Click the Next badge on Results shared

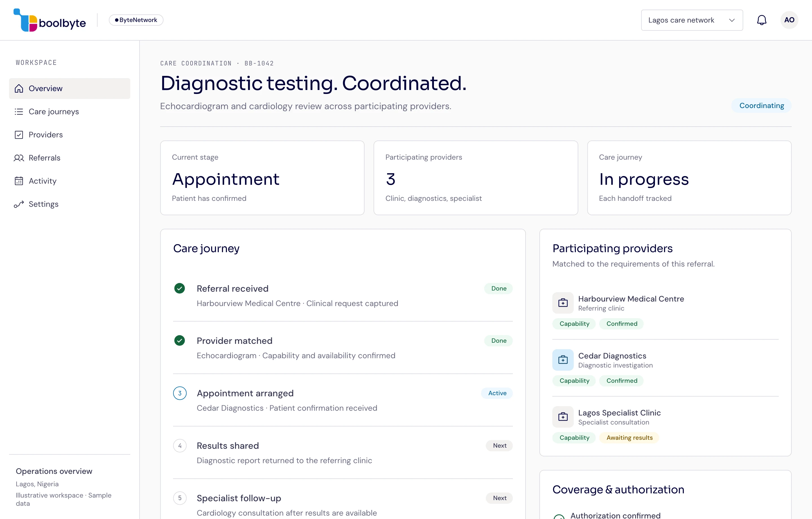[x=499, y=446]
